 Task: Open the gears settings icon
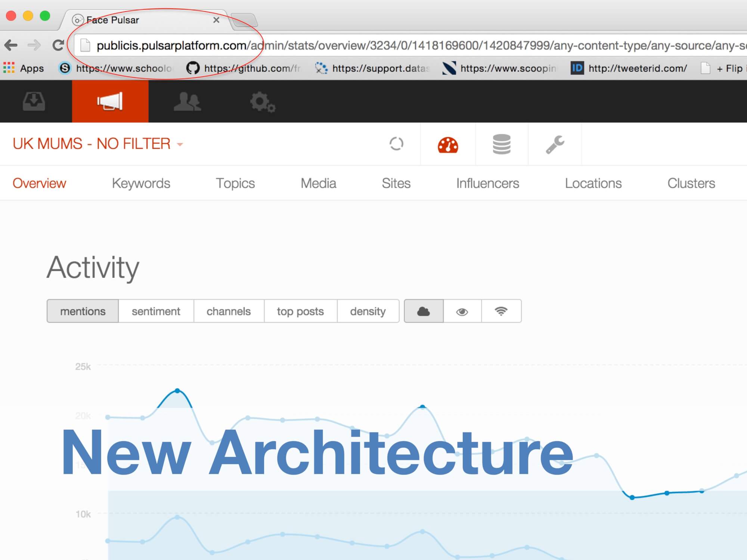263,102
